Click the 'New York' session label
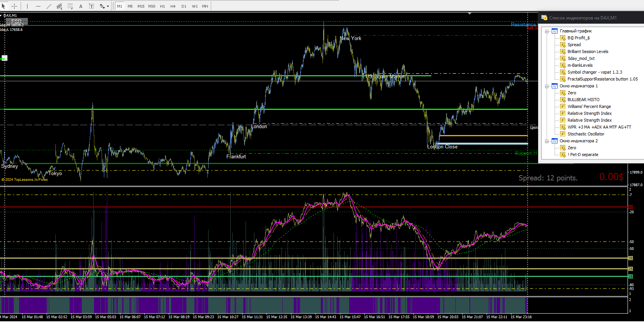The width and height of the screenshot is (644, 322). click(x=351, y=38)
